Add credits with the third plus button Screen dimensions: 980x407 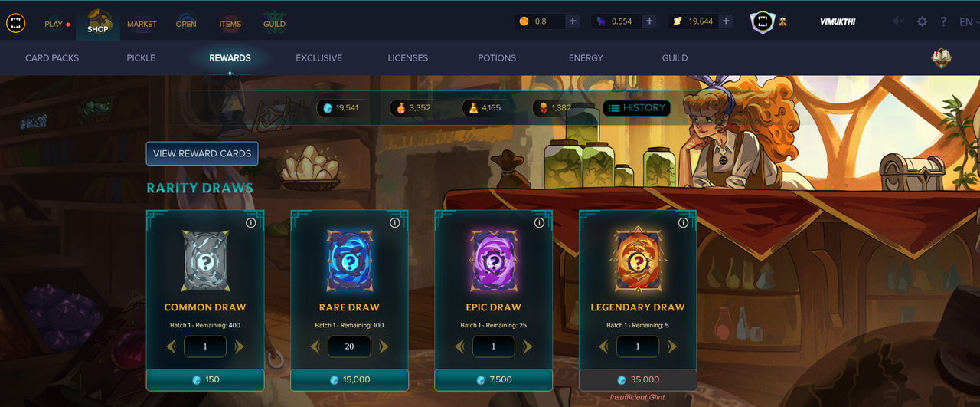tap(726, 21)
